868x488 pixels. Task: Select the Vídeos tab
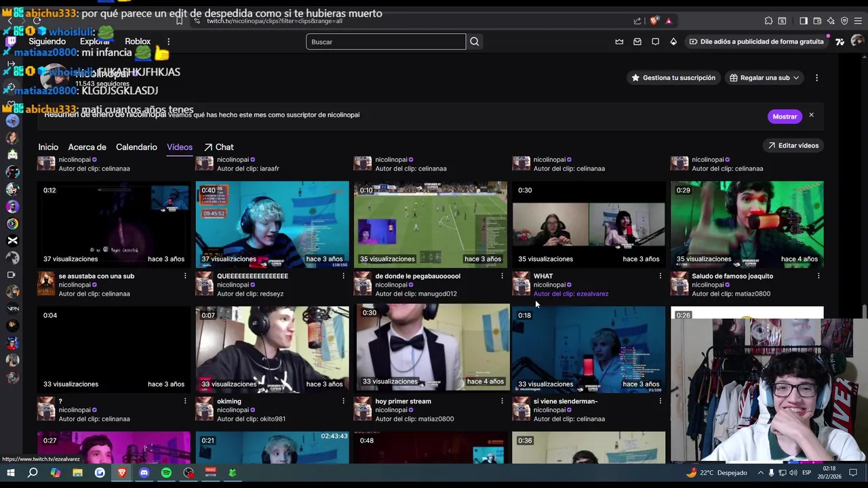coord(180,147)
